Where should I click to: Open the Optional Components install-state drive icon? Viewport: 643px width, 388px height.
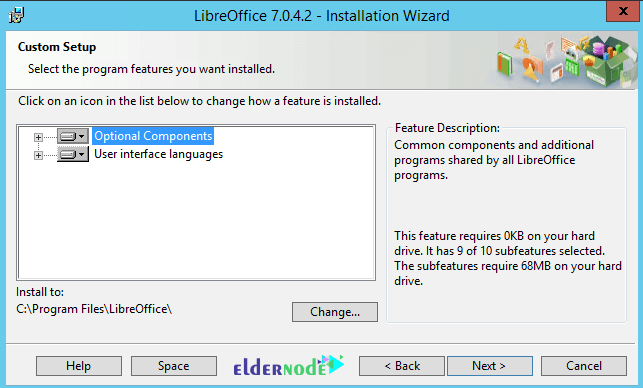(73, 136)
